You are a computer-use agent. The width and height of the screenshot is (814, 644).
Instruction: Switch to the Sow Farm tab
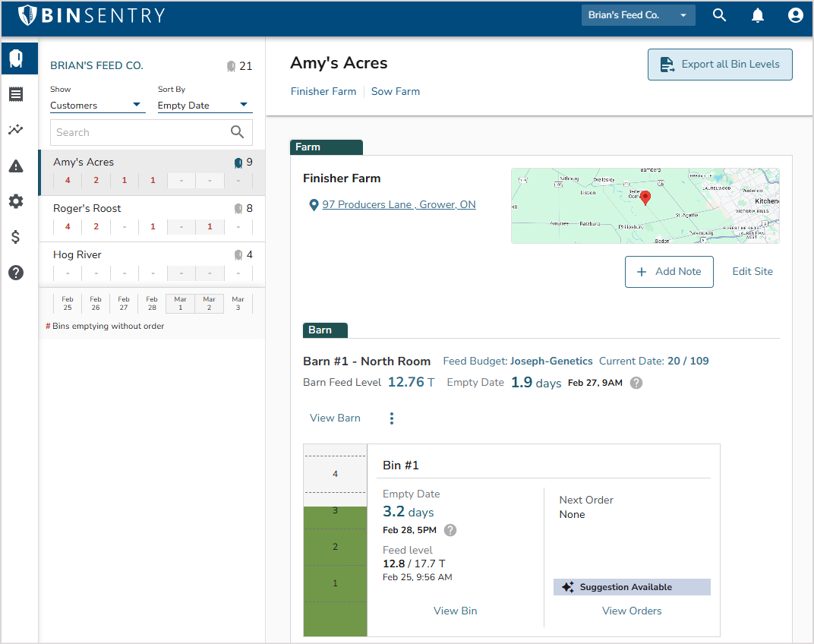click(x=396, y=91)
